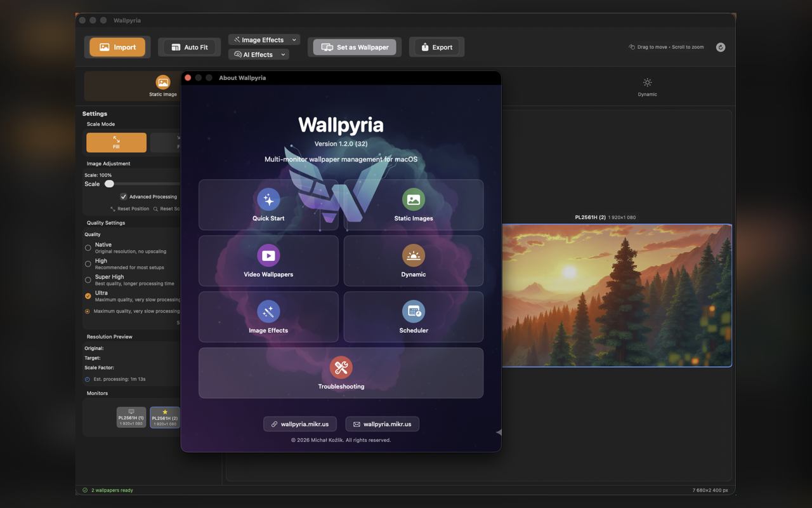The width and height of the screenshot is (812, 508).
Task: Open the Video Wallpapers help card
Action: (268, 261)
